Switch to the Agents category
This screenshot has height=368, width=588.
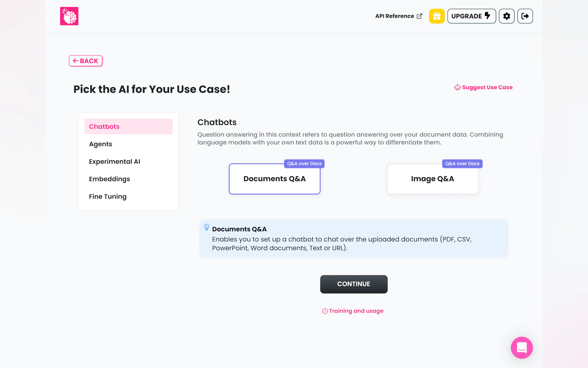tap(101, 144)
